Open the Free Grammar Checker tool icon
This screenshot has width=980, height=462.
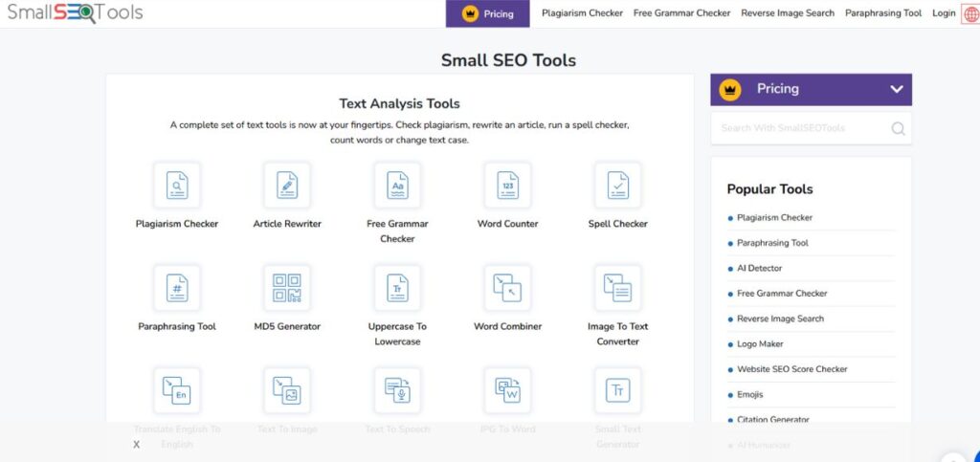pyautogui.click(x=397, y=186)
